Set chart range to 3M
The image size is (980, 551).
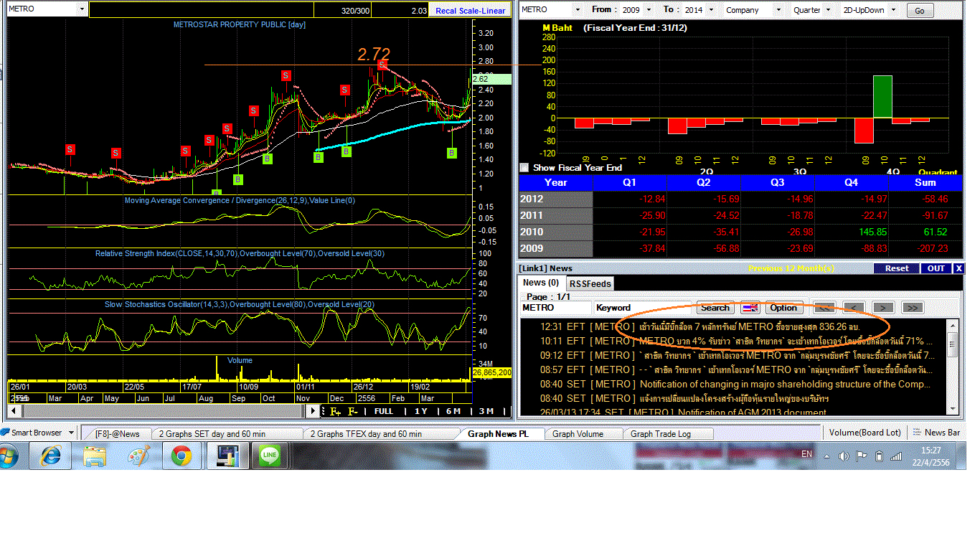486,411
